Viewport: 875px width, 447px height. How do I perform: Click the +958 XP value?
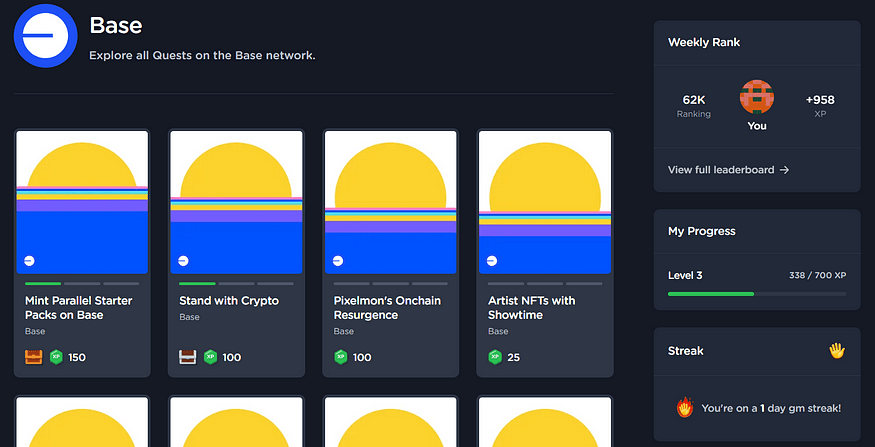820,100
